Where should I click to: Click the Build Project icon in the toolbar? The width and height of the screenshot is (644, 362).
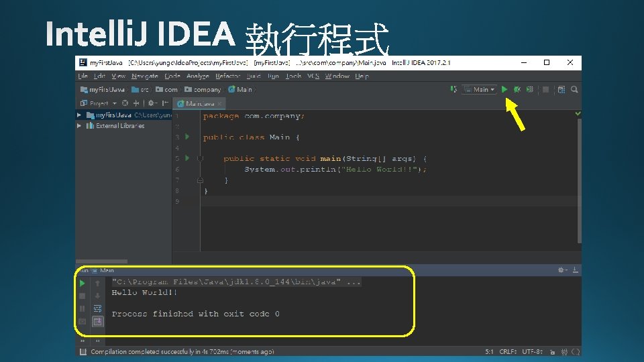[x=453, y=89]
